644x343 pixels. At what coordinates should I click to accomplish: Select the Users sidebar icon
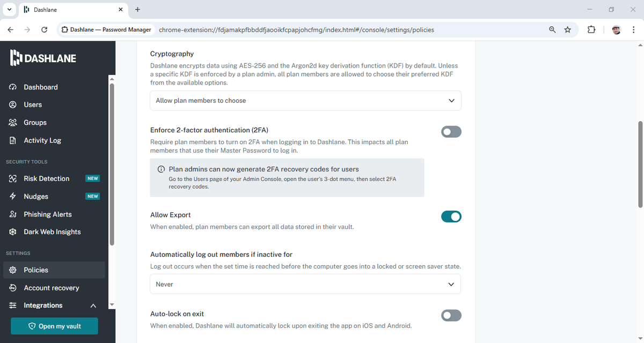[x=34, y=105]
